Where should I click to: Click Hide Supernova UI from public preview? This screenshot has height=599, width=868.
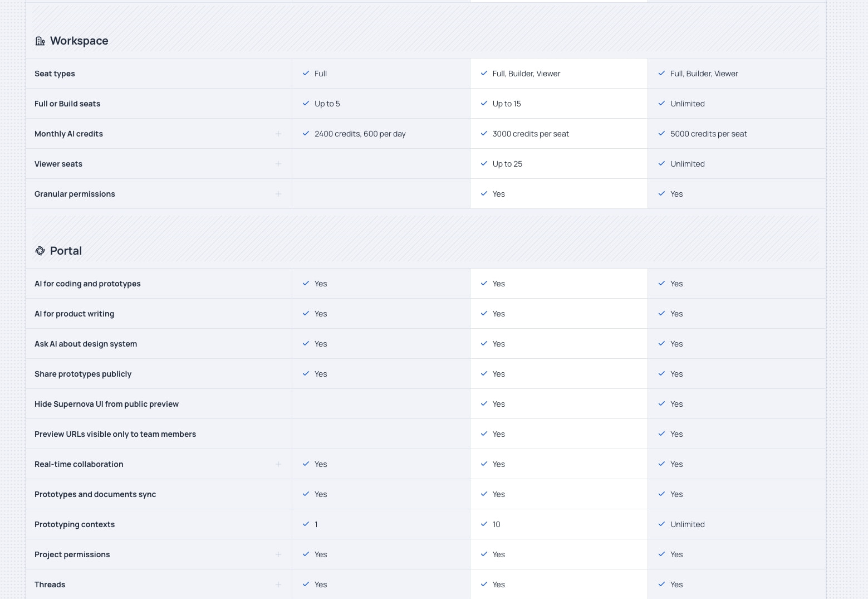106,404
